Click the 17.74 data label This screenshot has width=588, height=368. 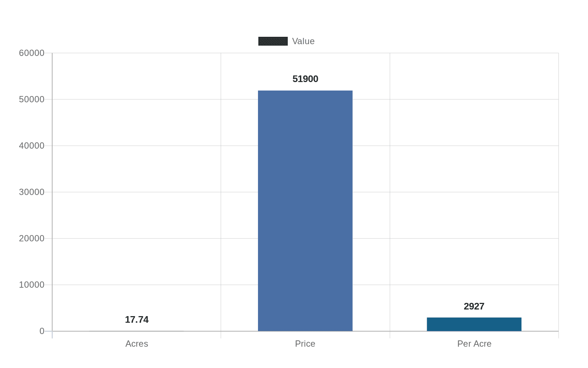[x=137, y=320]
